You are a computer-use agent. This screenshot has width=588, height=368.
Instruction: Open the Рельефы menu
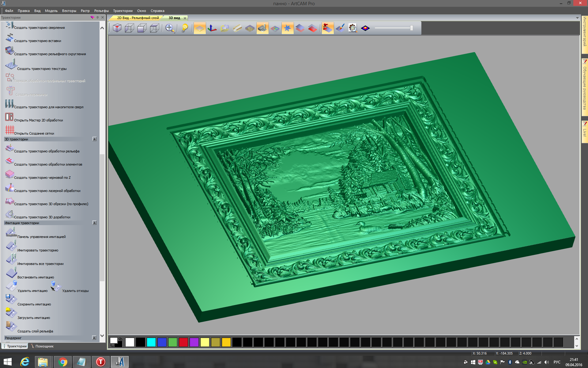101,11
